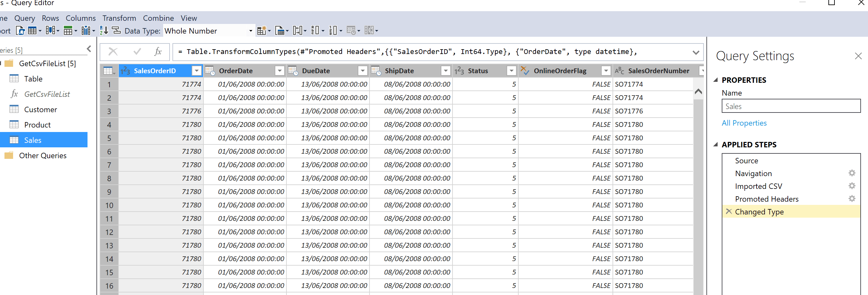Expand the formula bar with chevron
Screen dimensions: 868x295
point(696,53)
